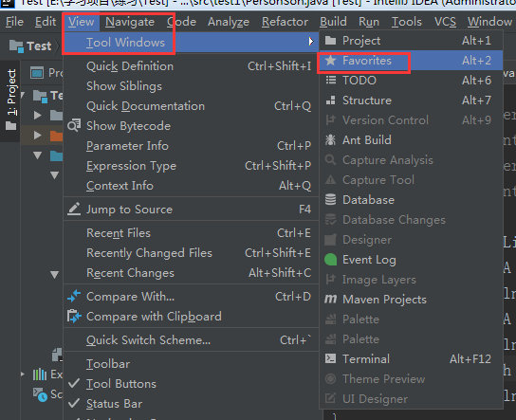The image size is (516, 420).
Task: Choose Expression Type entry
Action: (191, 165)
